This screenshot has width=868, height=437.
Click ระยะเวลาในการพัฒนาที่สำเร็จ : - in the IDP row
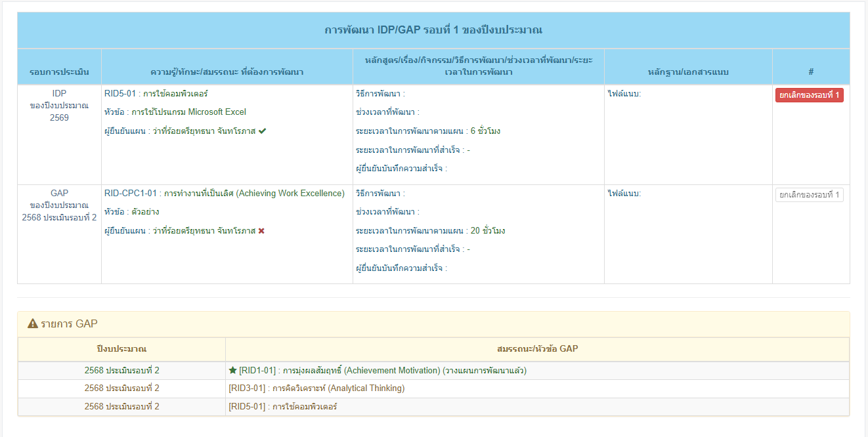click(x=413, y=150)
